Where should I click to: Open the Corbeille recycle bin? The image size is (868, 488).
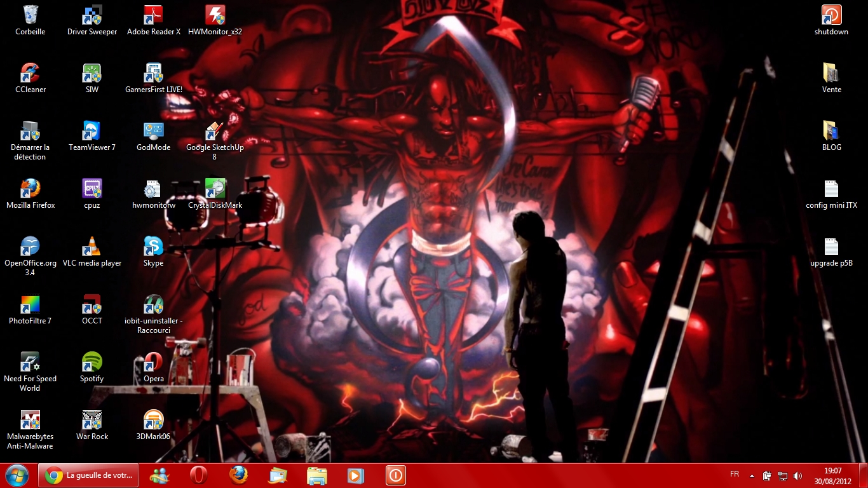31,16
